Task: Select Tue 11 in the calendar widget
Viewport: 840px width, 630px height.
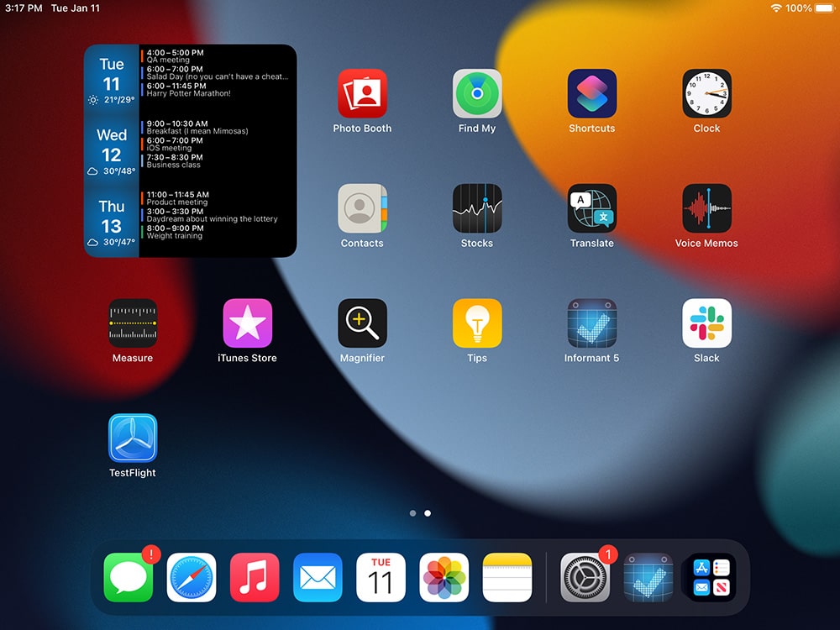Action: click(112, 81)
